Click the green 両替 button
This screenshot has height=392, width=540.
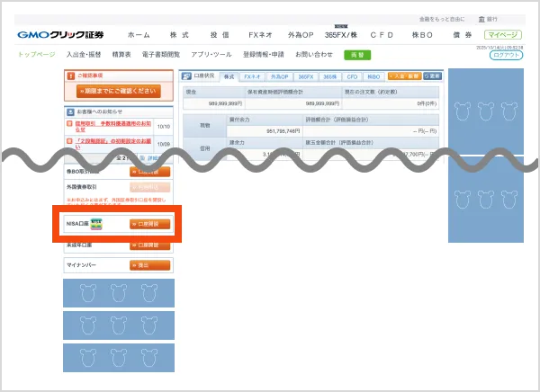(x=356, y=55)
